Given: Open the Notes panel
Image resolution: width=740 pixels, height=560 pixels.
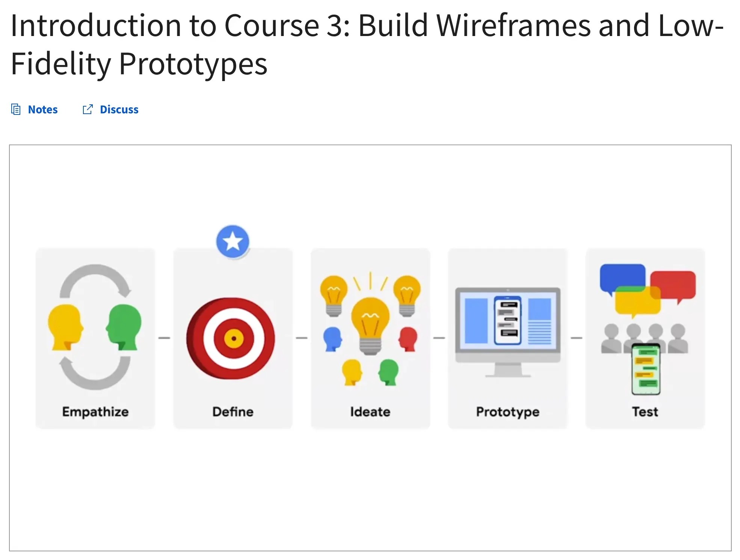Looking at the screenshot, I should pyautogui.click(x=42, y=109).
